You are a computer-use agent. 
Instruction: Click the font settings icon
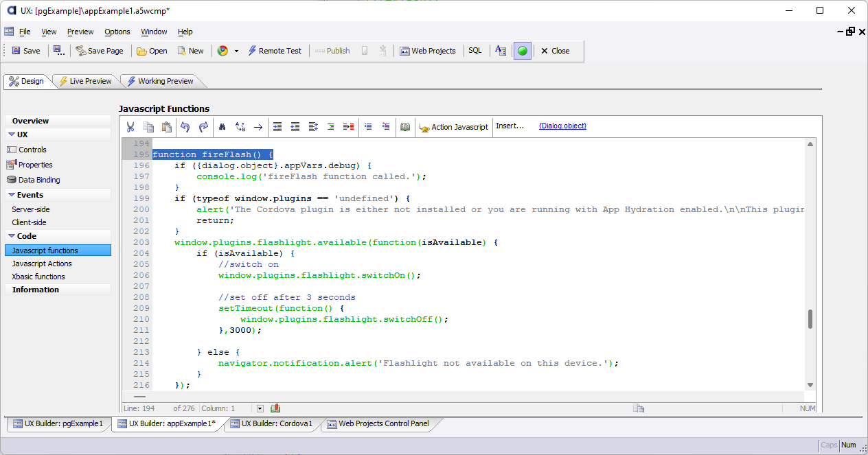(x=501, y=51)
